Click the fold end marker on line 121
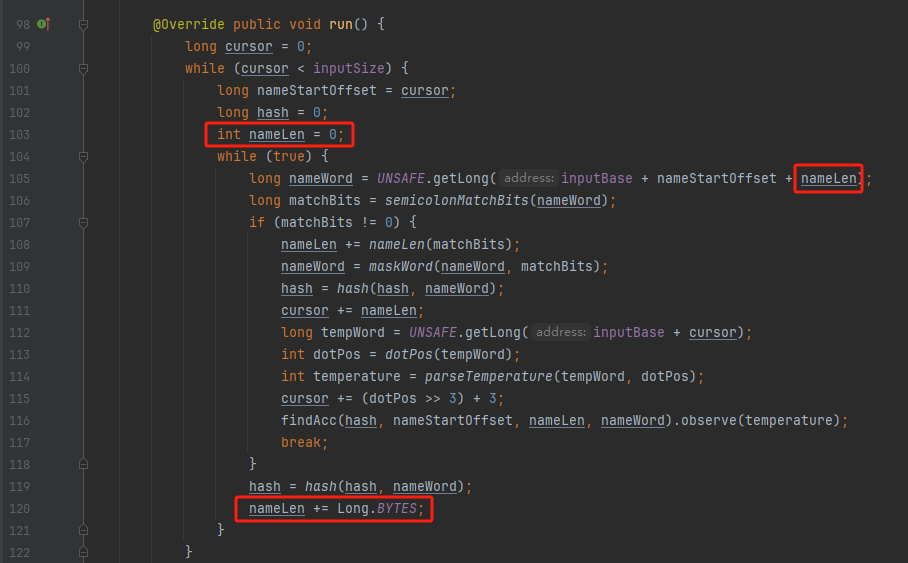Image resolution: width=908 pixels, height=563 pixels. coord(83,530)
